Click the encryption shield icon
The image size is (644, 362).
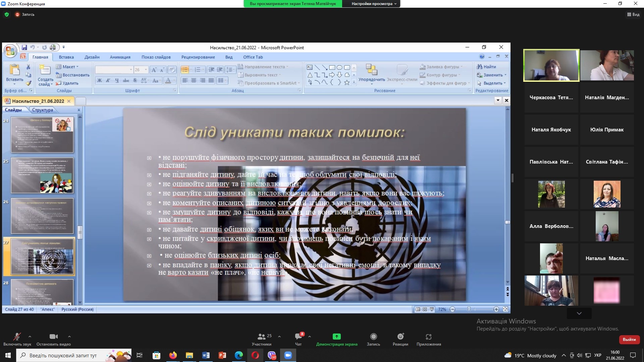[7, 14]
